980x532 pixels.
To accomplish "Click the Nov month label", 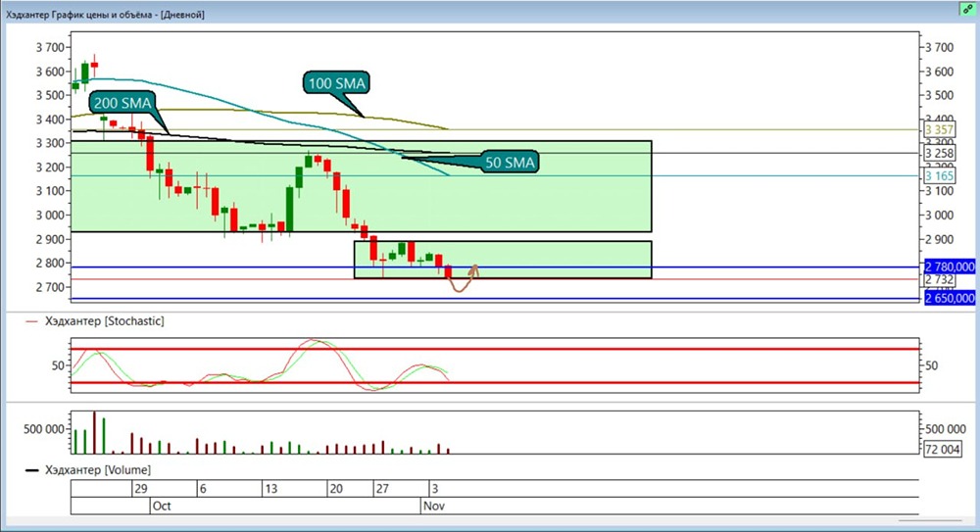I will 434,506.
